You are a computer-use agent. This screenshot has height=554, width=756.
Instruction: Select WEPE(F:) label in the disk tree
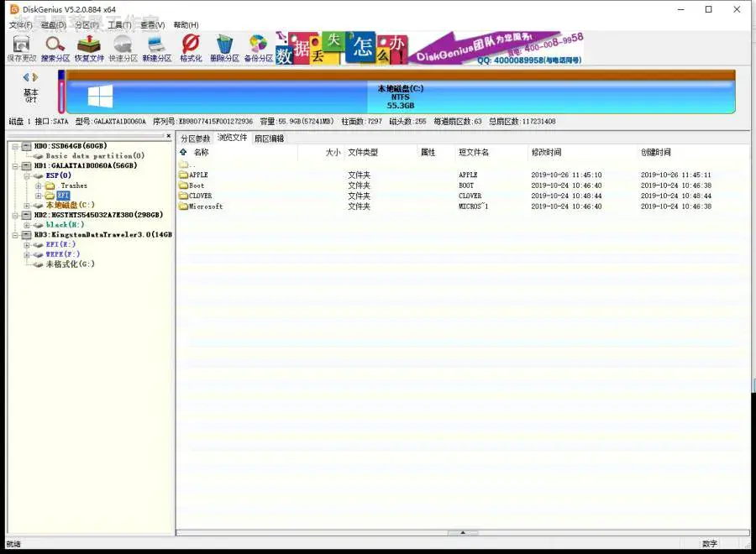[63, 254]
